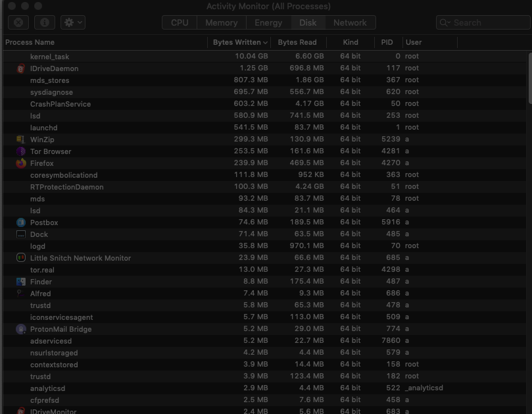
Task: Click the force quit process button
Action: click(18, 22)
